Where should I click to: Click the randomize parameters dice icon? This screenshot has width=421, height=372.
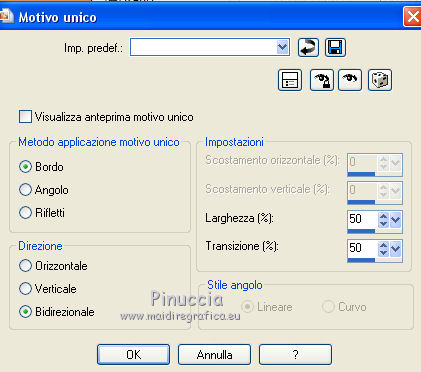(x=380, y=80)
